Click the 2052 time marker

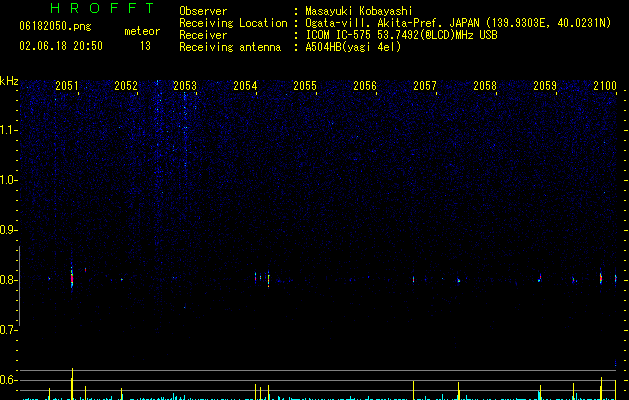click(126, 86)
